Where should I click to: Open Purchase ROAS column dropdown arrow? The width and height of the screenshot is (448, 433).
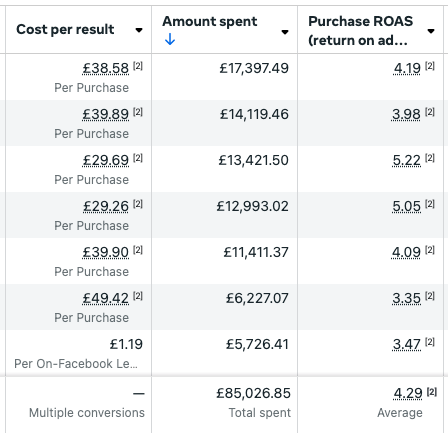pyautogui.click(x=431, y=31)
